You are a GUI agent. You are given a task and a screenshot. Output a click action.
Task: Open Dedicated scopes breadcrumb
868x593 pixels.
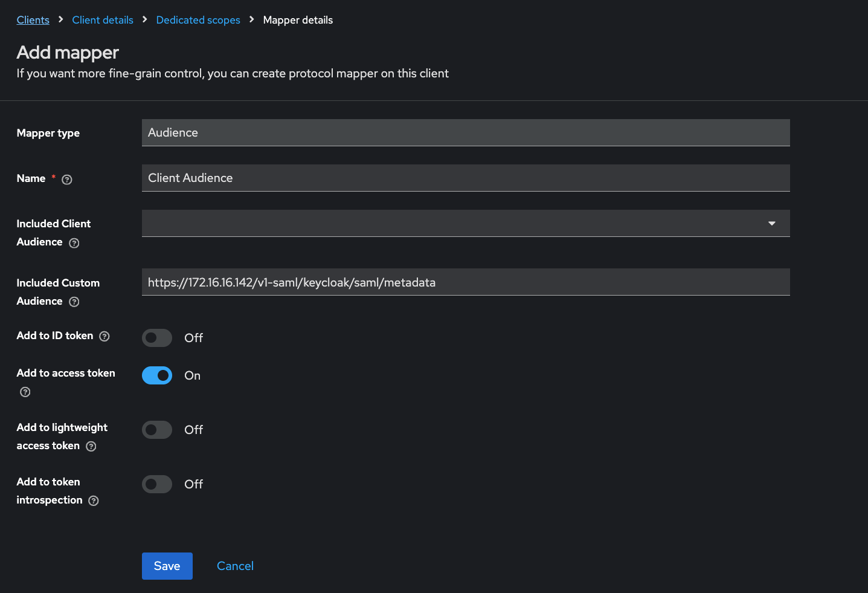[198, 20]
